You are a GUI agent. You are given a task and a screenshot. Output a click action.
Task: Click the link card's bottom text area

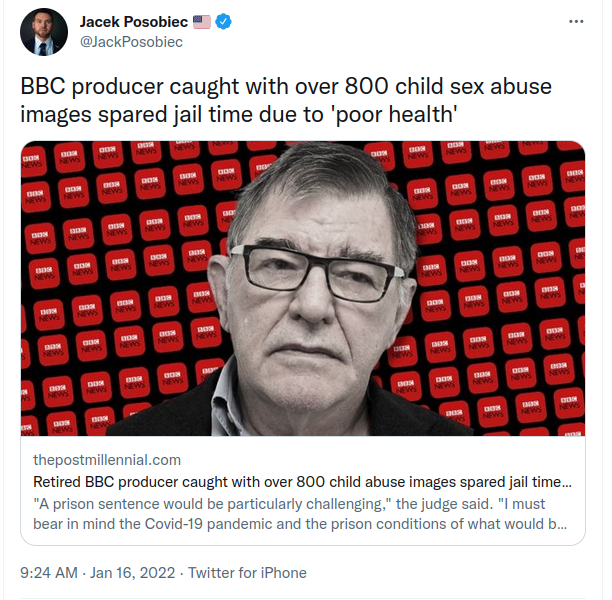point(303,490)
